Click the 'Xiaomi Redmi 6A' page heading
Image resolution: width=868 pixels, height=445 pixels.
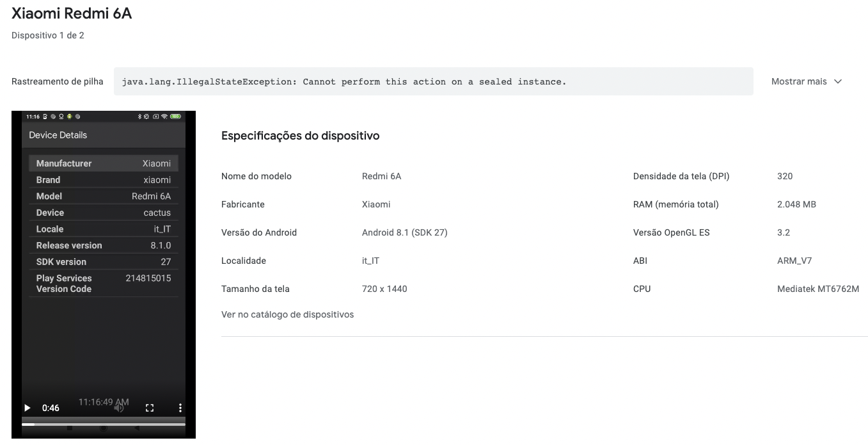[x=70, y=13]
